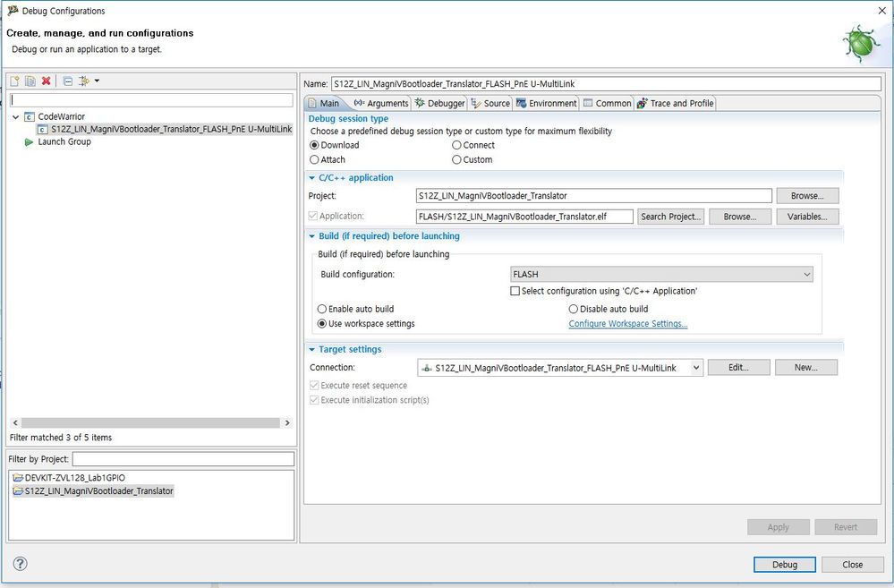Select the CodeWarrior tree node icon
Screen dimensions: 894x588
pos(30,117)
